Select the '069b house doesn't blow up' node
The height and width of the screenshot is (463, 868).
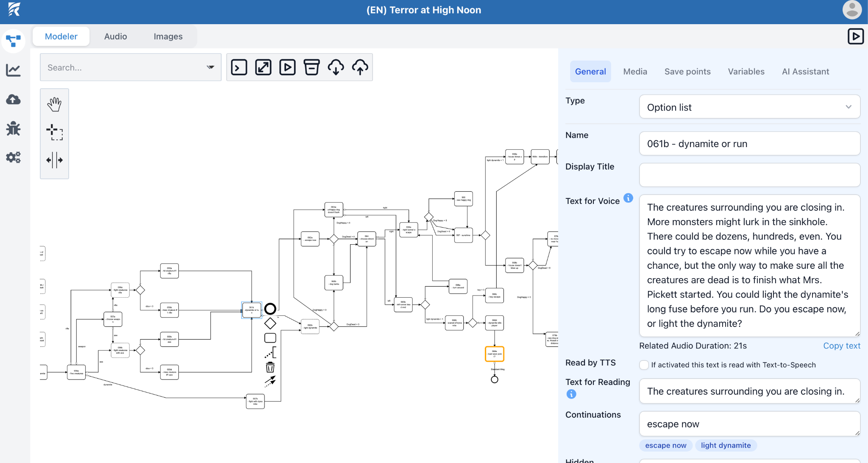[515, 265]
